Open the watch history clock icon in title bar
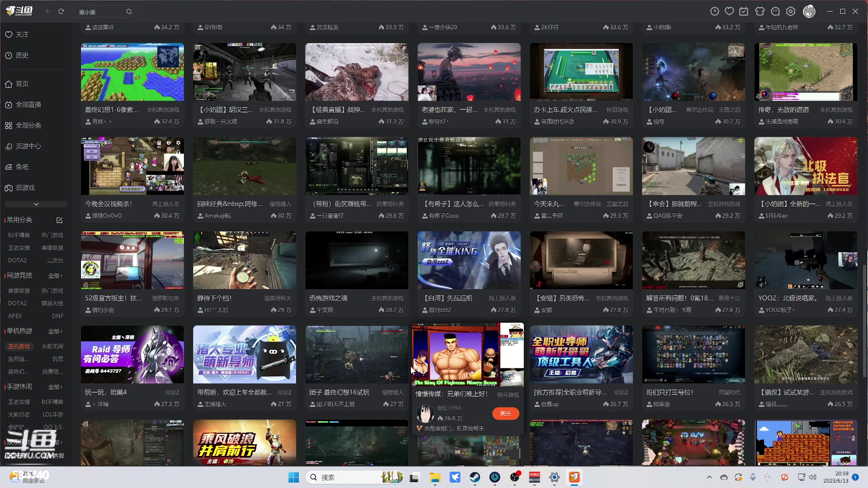Screen dimensions: 868x488 (714, 12)
